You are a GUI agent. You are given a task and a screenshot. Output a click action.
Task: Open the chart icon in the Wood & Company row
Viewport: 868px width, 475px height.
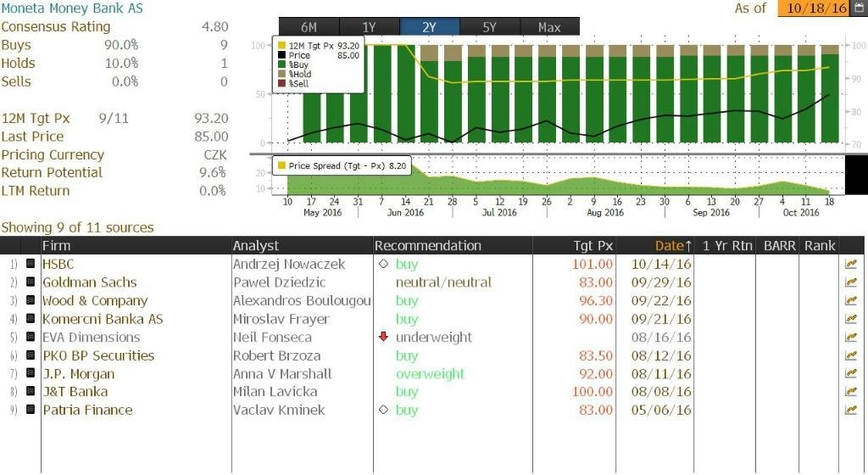[851, 300]
